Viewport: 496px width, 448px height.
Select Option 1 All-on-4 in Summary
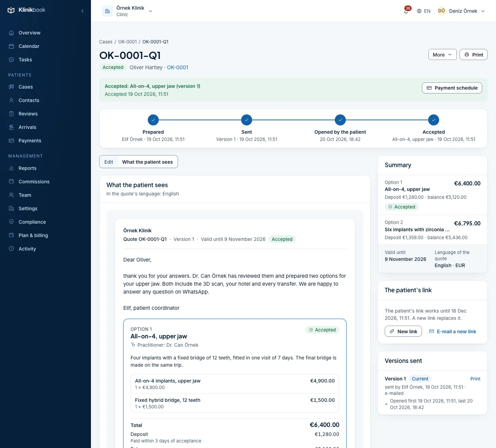pos(433,195)
